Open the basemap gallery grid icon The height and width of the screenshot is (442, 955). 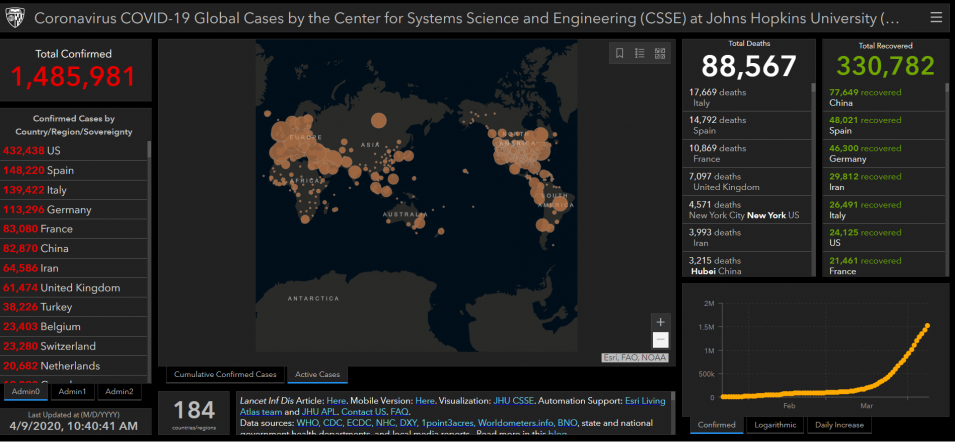pyautogui.click(x=660, y=53)
